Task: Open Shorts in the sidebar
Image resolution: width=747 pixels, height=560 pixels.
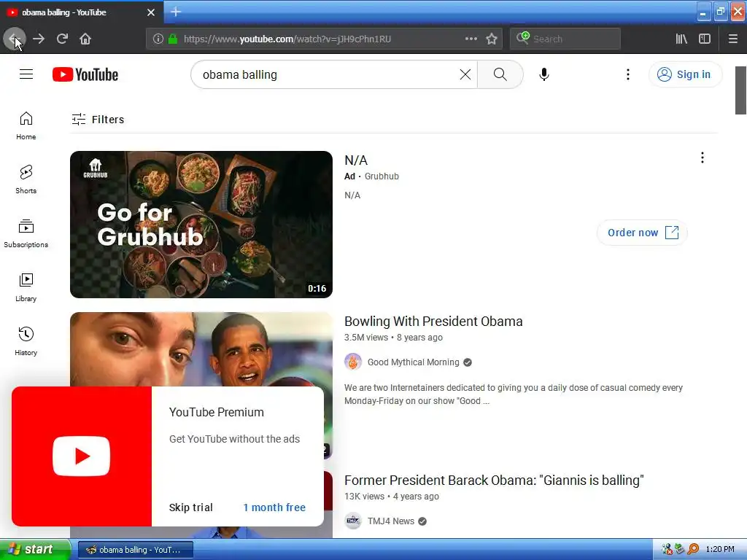Action: click(26, 179)
